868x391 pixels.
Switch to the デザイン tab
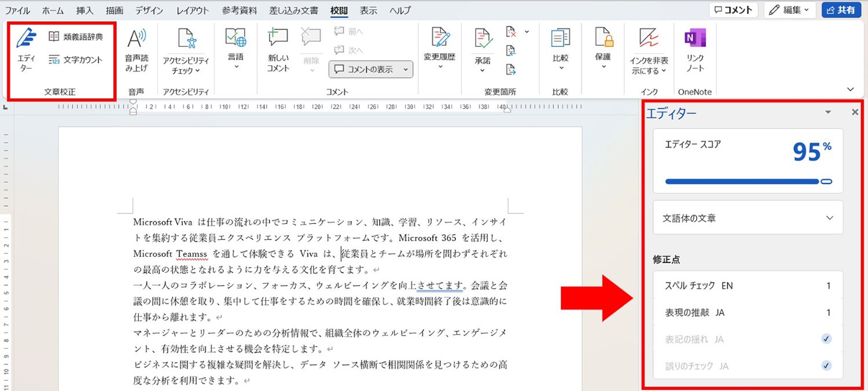pyautogui.click(x=149, y=10)
